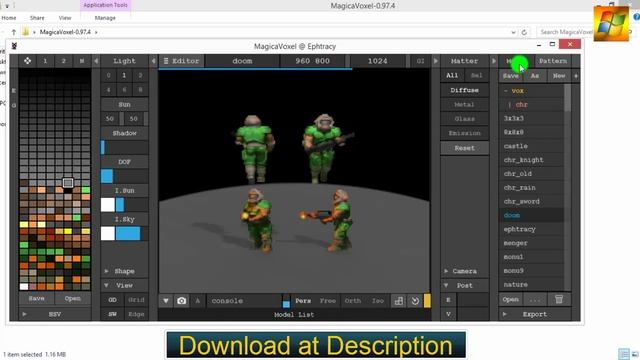Collapse the View section
Viewport: 640px width, 360px height.
point(124,285)
